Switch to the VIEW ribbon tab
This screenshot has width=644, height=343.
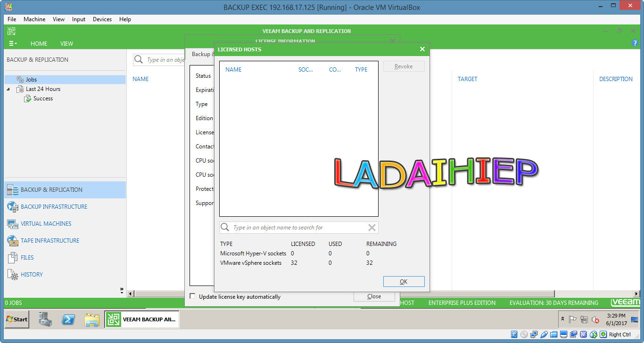pyautogui.click(x=66, y=43)
